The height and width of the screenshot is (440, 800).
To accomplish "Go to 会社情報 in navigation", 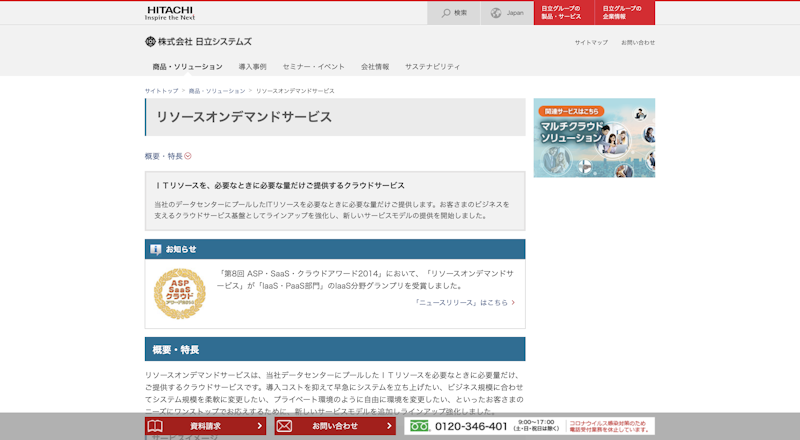I will (375, 66).
